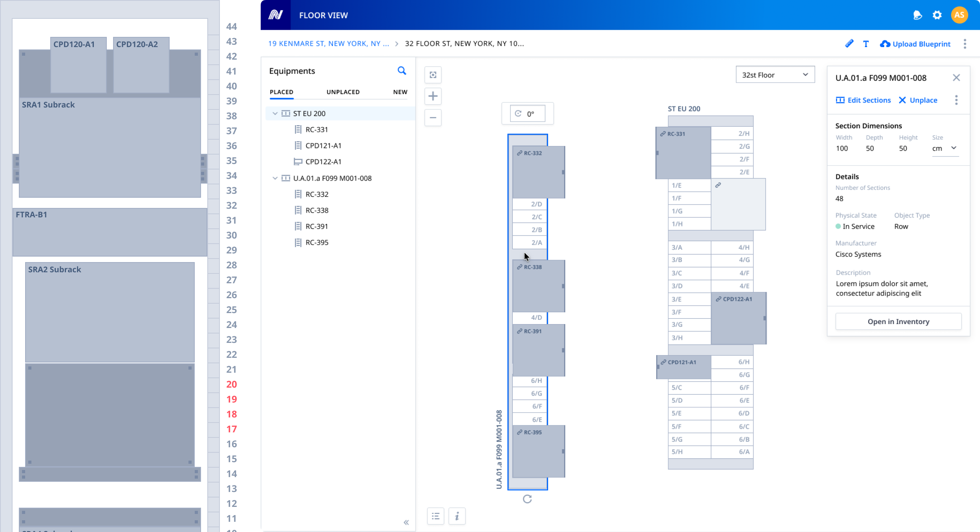Click the app logo in header
Screen dimensions: 980x532
(x=276, y=15)
